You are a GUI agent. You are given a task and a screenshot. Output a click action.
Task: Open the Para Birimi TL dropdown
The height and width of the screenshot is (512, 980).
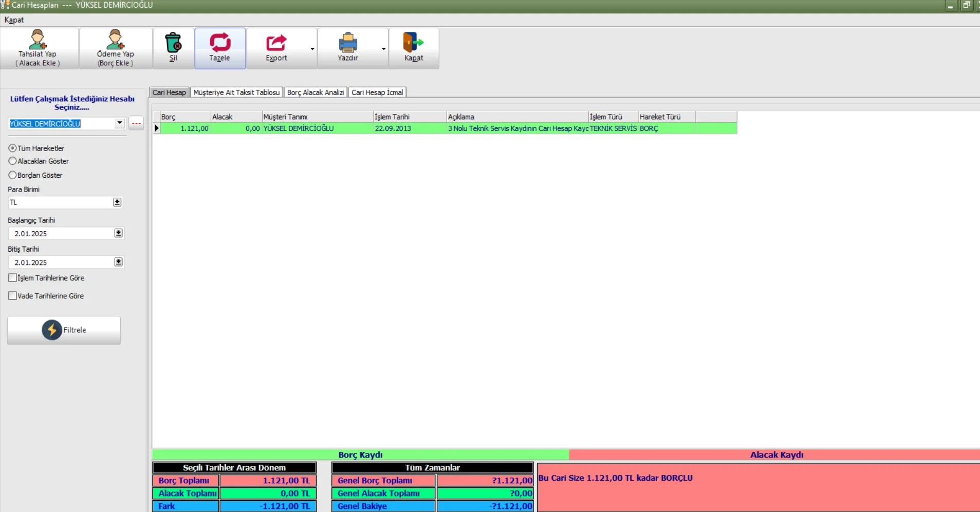click(117, 202)
